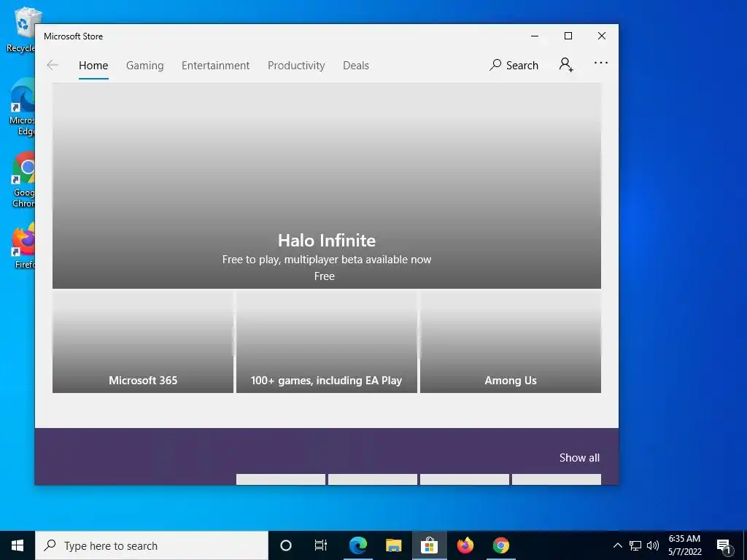Image resolution: width=747 pixels, height=560 pixels.
Task: Open the Microsoft 365 tile
Action: pyautogui.click(x=143, y=342)
